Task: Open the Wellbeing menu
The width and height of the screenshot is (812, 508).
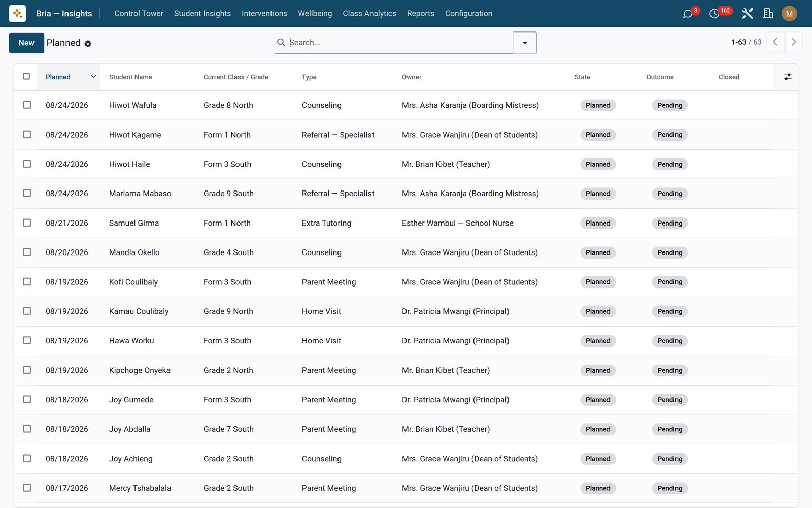Action: click(315, 14)
